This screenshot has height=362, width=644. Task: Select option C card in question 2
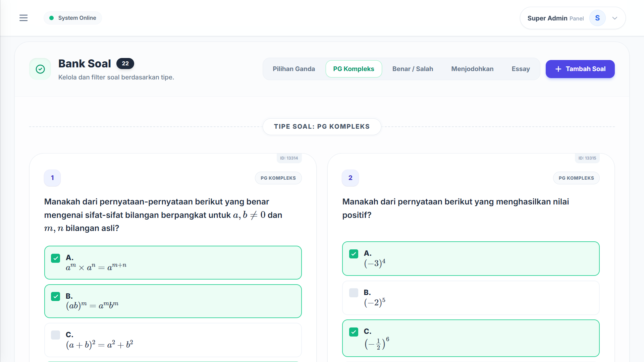pyautogui.click(x=471, y=338)
